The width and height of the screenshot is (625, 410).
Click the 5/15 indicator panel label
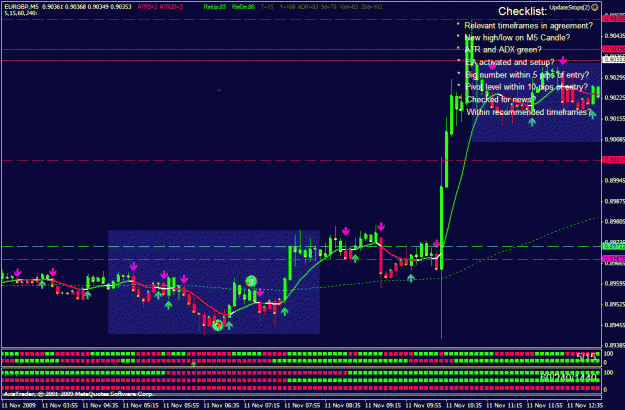point(586,356)
